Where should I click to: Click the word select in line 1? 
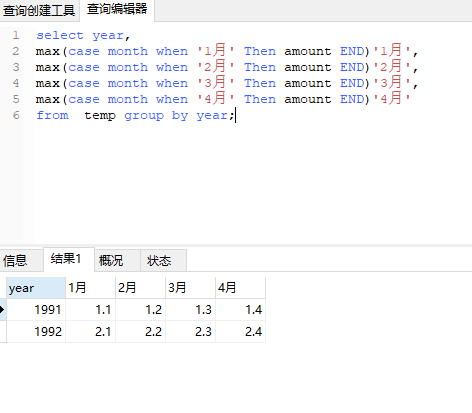[60, 35]
